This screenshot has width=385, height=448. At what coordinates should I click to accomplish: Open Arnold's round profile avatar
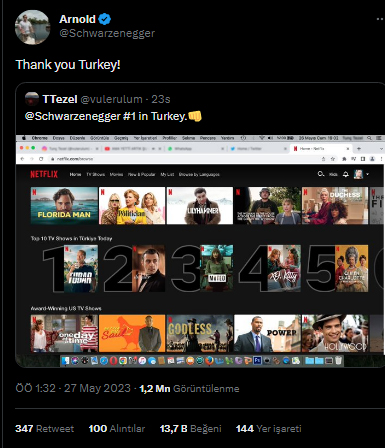(x=32, y=27)
